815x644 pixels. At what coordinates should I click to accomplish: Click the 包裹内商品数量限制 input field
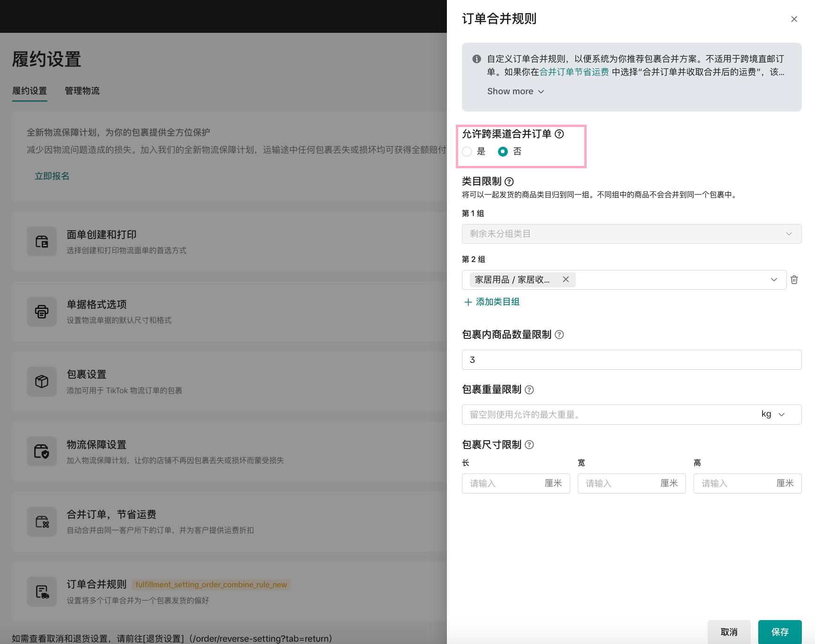pos(631,359)
